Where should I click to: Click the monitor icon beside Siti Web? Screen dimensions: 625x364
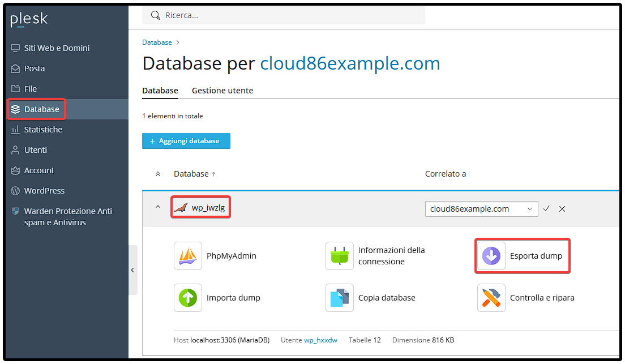[15, 48]
